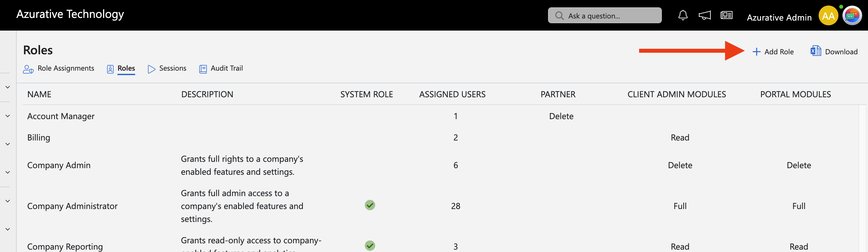Open the Account Manager role
868x252 pixels.
(61, 116)
